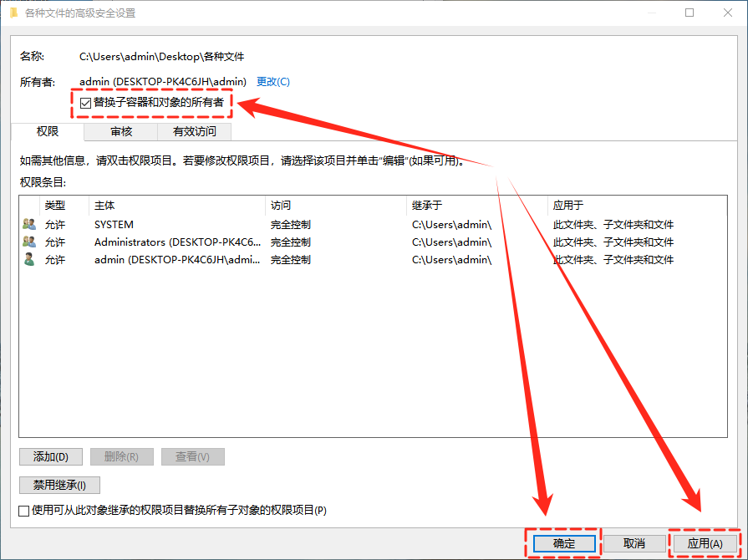点击“禁用继承(I)”按钮
This screenshot has width=748, height=560.
pyautogui.click(x=59, y=485)
